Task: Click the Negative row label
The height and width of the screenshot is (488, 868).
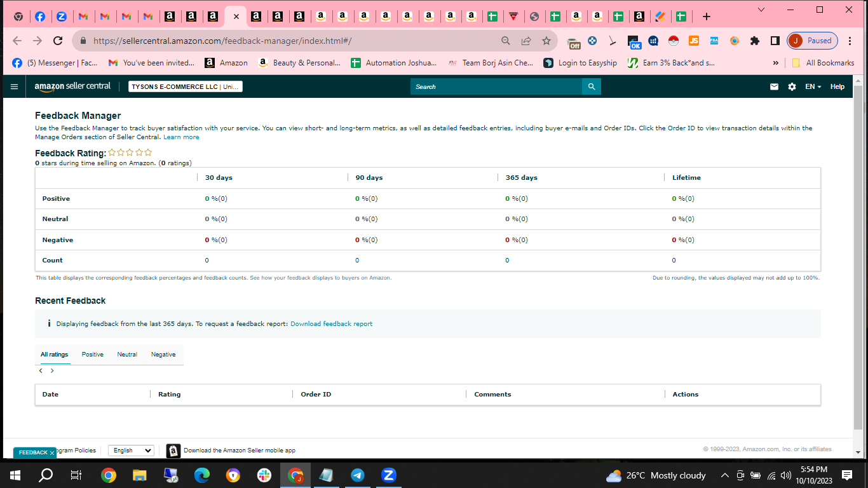Action: (x=58, y=240)
